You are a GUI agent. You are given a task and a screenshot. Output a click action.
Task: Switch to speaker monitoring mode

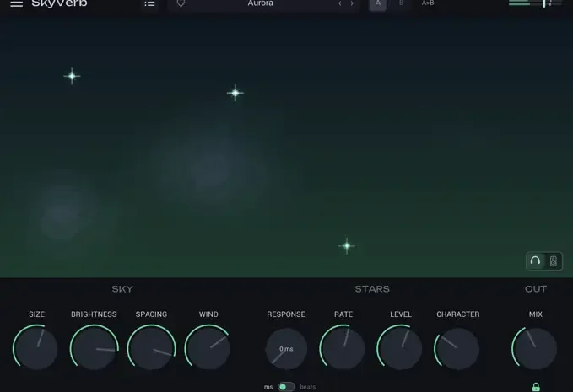(x=554, y=261)
